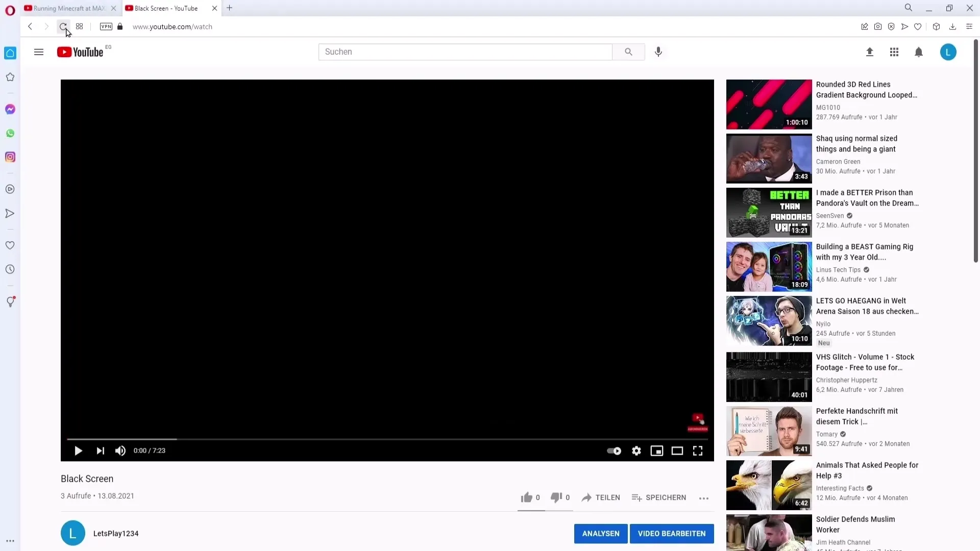Screen dimensions: 980x551
Task: Toggle theater mode view
Action: (677, 450)
